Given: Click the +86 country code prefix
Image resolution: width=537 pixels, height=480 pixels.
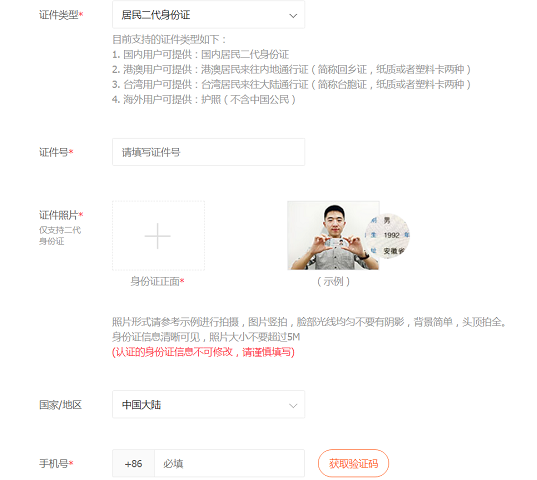Looking at the screenshot, I should [x=134, y=464].
